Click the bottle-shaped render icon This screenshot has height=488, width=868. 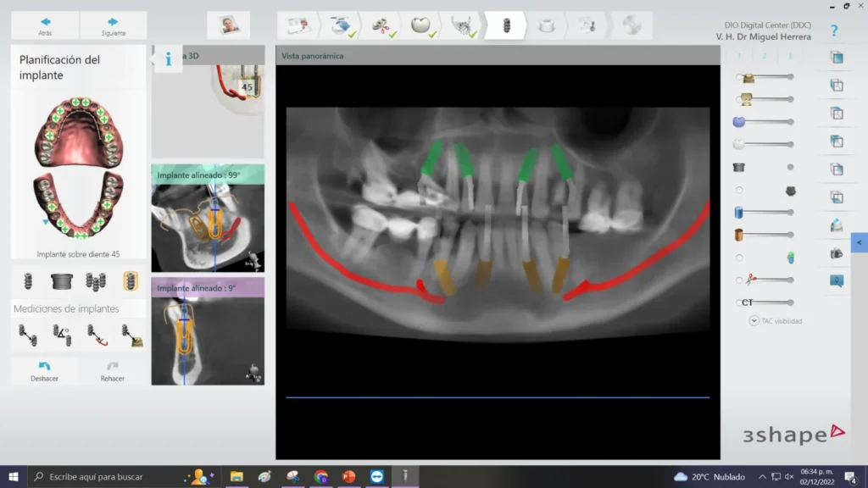(837, 225)
